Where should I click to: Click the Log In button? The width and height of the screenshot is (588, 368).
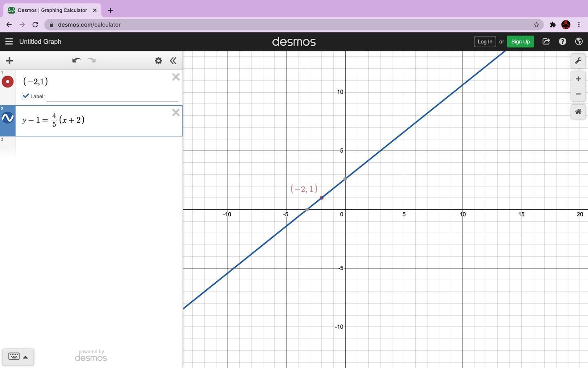[x=485, y=42]
